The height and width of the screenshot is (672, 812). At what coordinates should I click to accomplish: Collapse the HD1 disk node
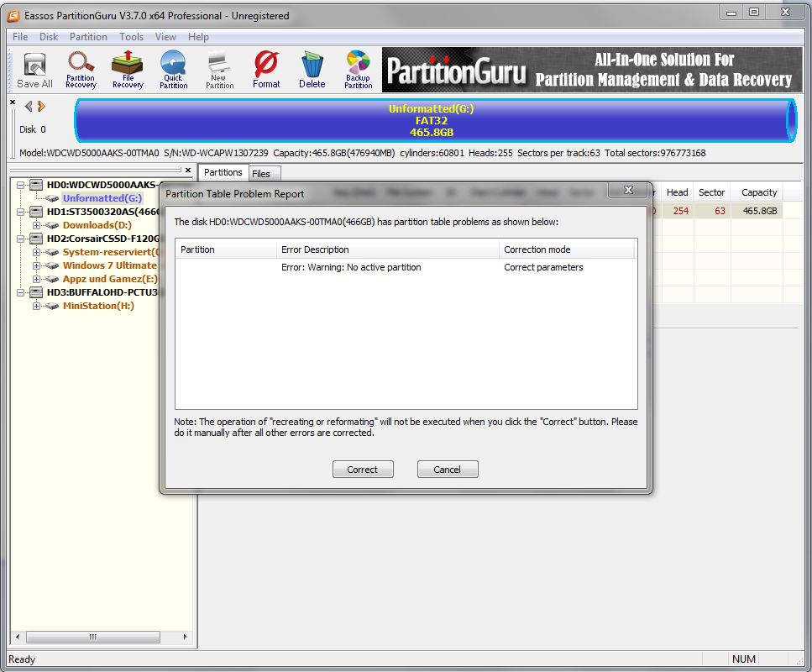21,212
